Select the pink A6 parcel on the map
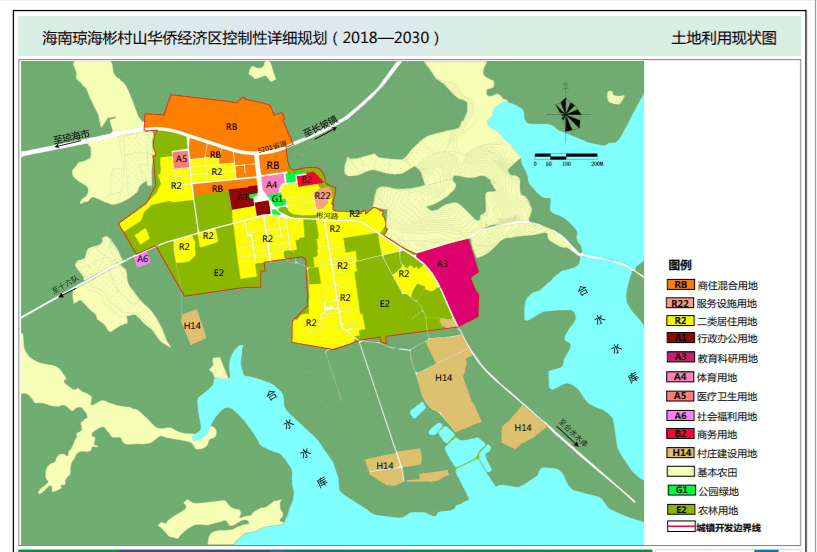The image size is (817, 552). point(143,259)
